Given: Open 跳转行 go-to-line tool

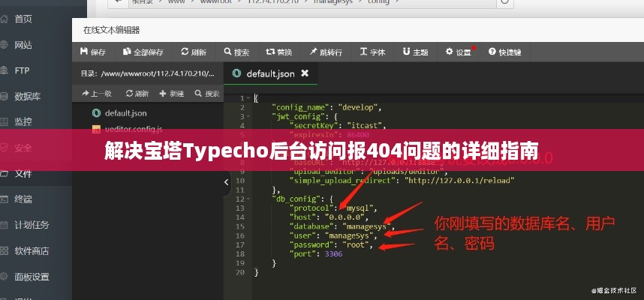Looking at the screenshot, I should 326,52.
